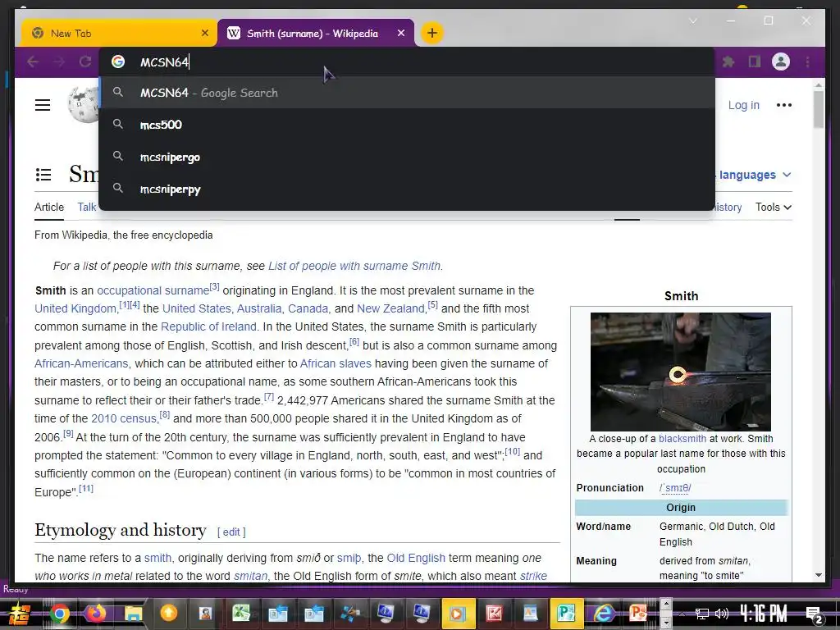
Task: Open the Tools dropdown
Action: click(x=774, y=208)
